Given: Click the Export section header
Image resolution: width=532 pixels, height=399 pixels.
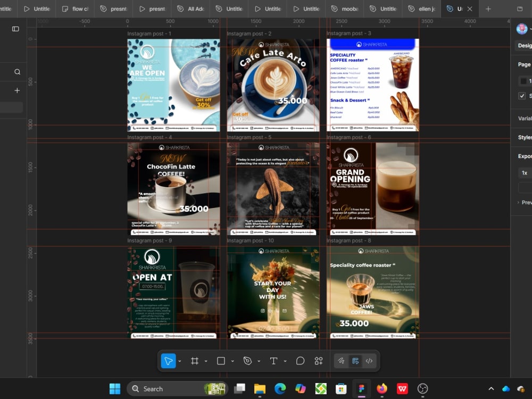Looking at the screenshot, I should [x=525, y=156].
